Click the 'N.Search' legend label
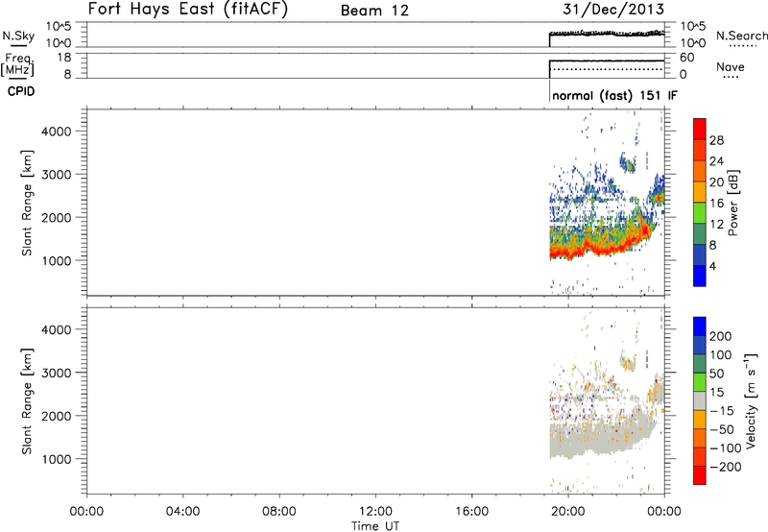This screenshot has height=532, width=768. pyautogui.click(x=741, y=36)
